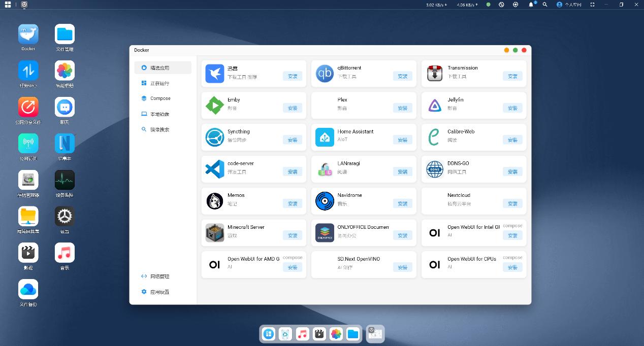Open the chat bubble desktop icon
This screenshot has width=644, height=346.
point(65,107)
